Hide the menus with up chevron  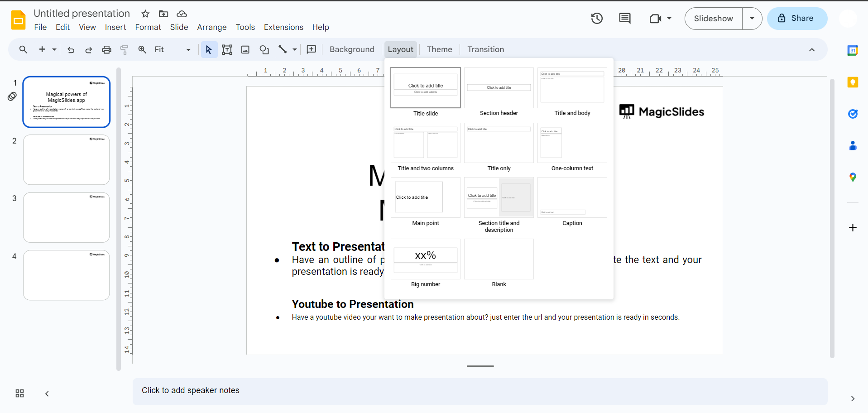click(x=811, y=50)
